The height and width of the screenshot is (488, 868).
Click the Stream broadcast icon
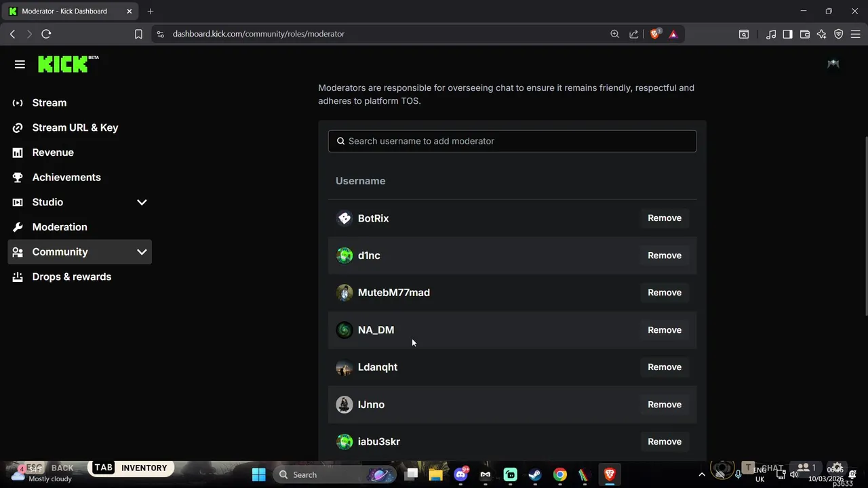(x=18, y=103)
